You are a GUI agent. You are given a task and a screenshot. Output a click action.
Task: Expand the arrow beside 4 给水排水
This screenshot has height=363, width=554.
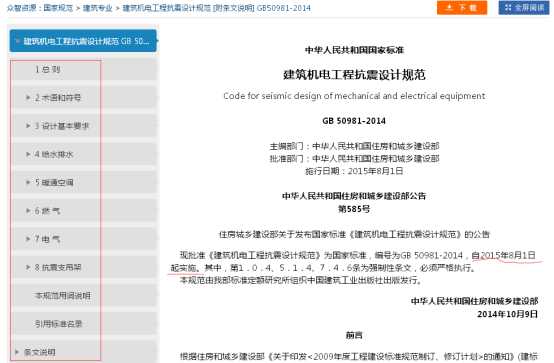[28, 154]
